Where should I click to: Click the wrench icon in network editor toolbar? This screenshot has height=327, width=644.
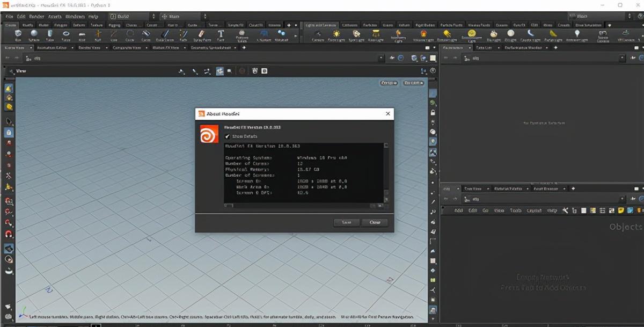point(565,210)
